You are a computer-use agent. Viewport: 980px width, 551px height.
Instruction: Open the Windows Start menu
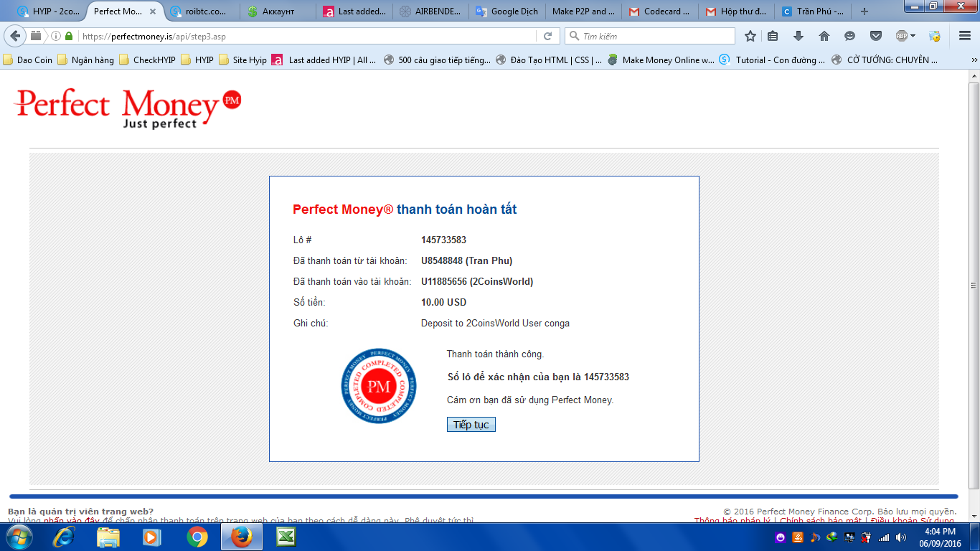pyautogui.click(x=19, y=537)
